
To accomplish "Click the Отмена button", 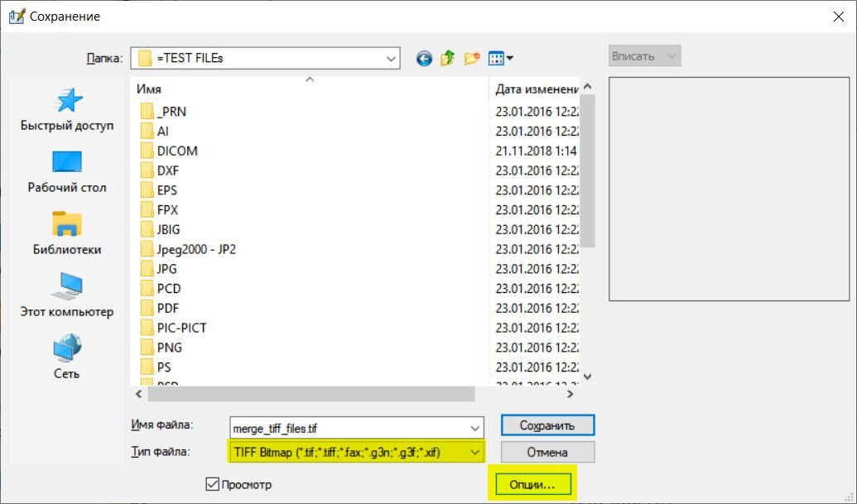I will 547,452.
